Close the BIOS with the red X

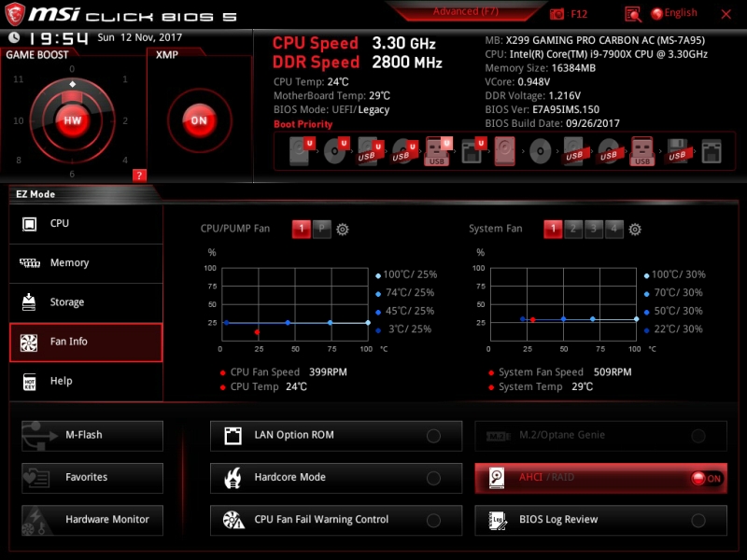tap(726, 14)
